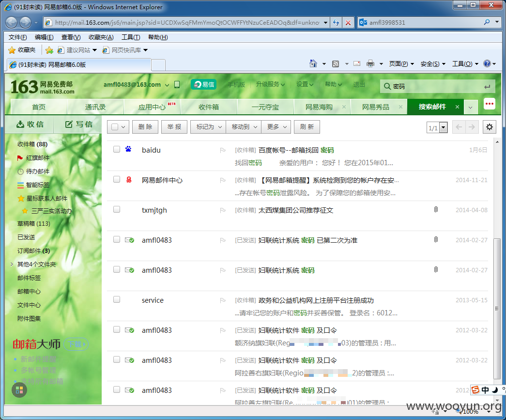Open the Windows-style grid icon in sidebar bottom
This screenshot has height=420, width=506.
(x=19, y=390)
